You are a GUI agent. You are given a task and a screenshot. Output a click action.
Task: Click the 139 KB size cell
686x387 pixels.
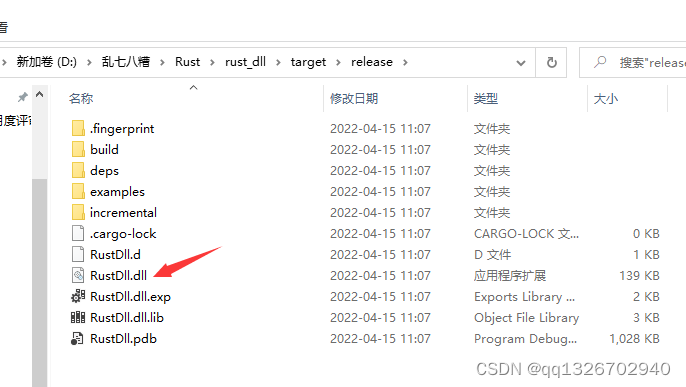coord(639,275)
